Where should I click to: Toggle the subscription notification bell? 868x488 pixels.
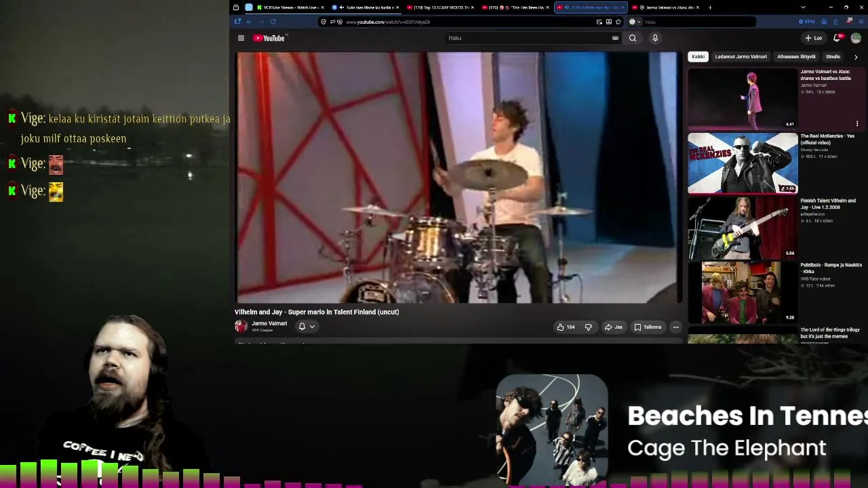click(x=302, y=326)
